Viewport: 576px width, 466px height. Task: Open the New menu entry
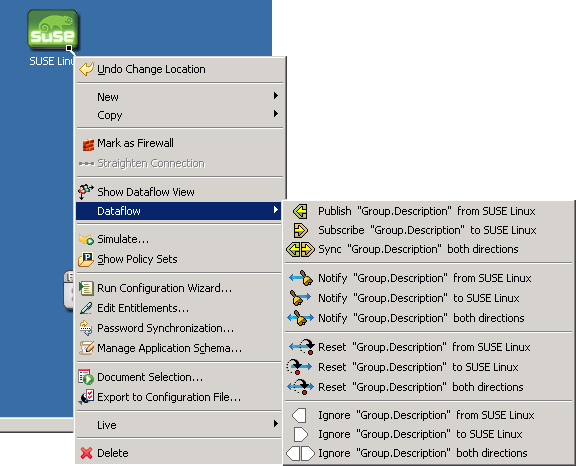[x=179, y=97]
